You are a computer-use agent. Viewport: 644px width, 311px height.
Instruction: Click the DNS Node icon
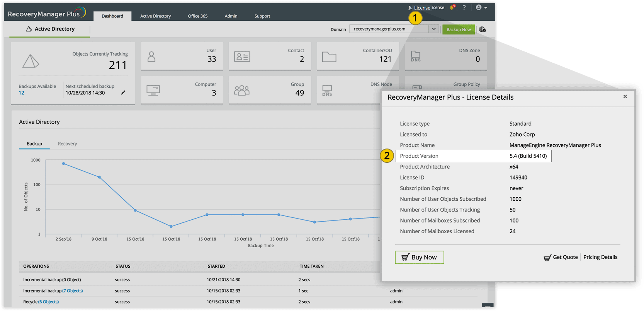[327, 91]
